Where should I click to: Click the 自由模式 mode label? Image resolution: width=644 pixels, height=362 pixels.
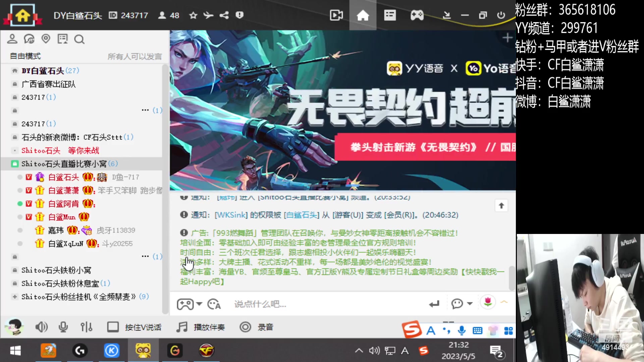[x=25, y=56]
